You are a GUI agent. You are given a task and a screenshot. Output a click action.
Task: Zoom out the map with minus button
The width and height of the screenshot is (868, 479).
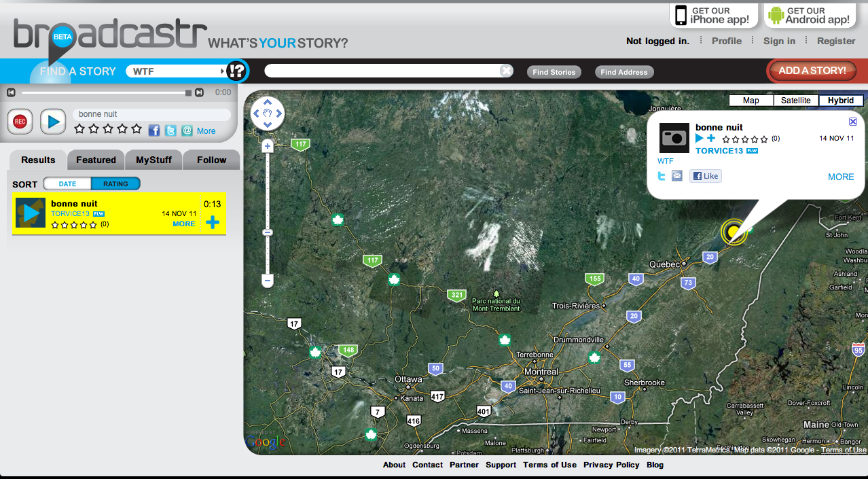point(268,280)
